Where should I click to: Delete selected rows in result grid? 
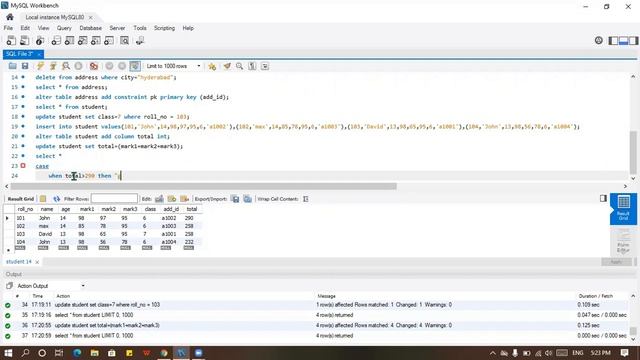pyautogui.click(x=184, y=199)
